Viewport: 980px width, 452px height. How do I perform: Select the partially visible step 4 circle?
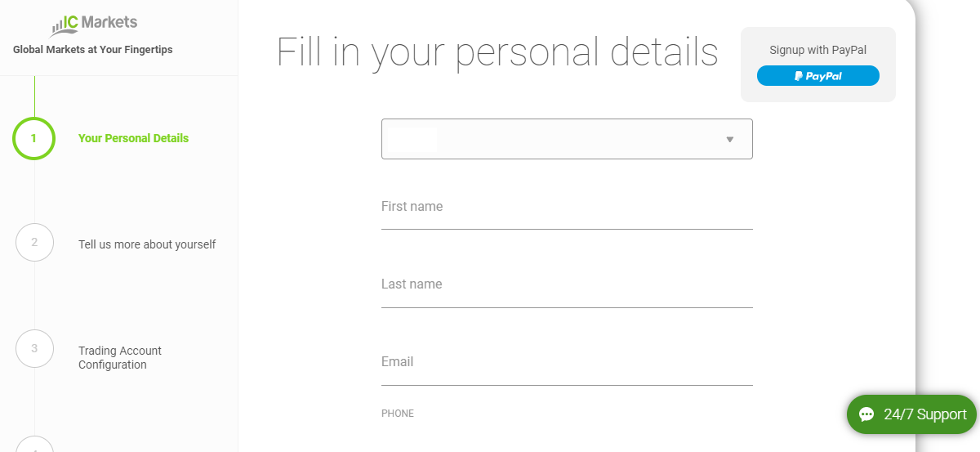click(x=34, y=445)
